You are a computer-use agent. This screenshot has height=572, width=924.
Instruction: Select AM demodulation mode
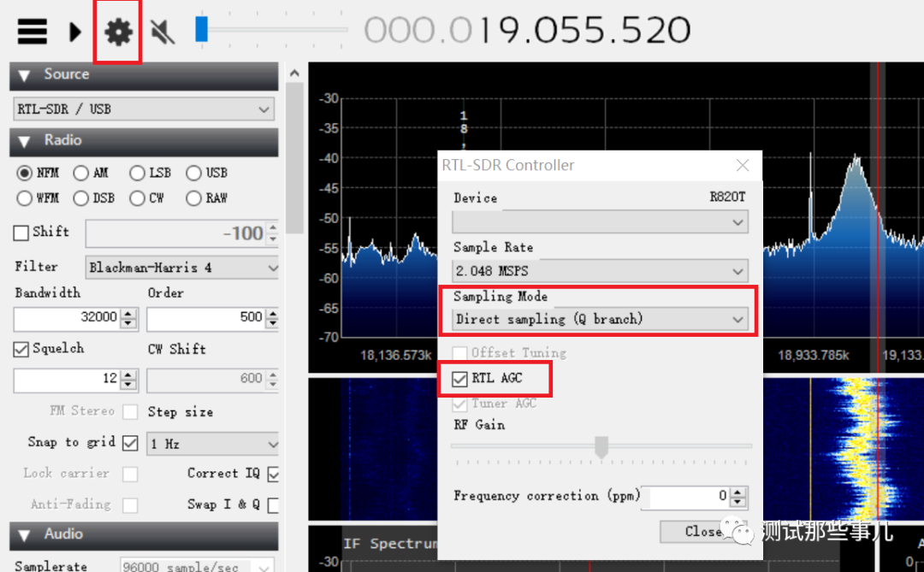pyautogui.click(x=80, y=174)
